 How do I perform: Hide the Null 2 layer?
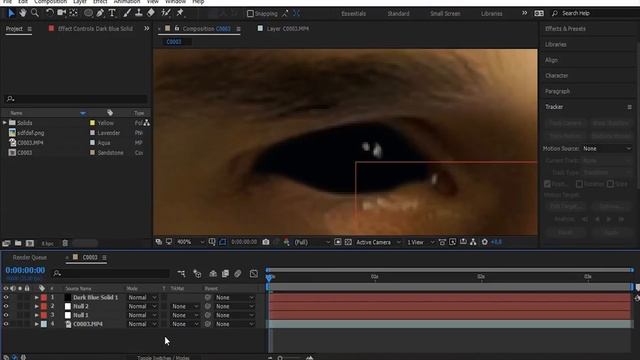[6, 306]
